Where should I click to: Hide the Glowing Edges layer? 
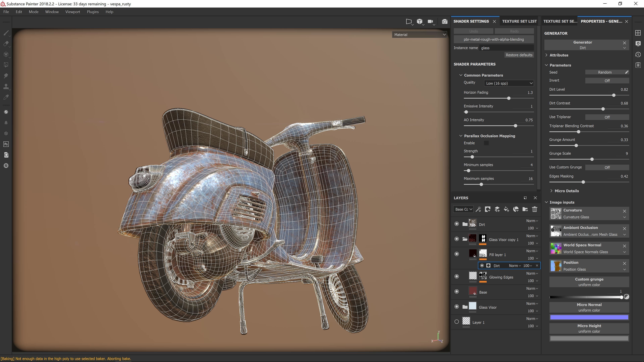pos(457,276)
